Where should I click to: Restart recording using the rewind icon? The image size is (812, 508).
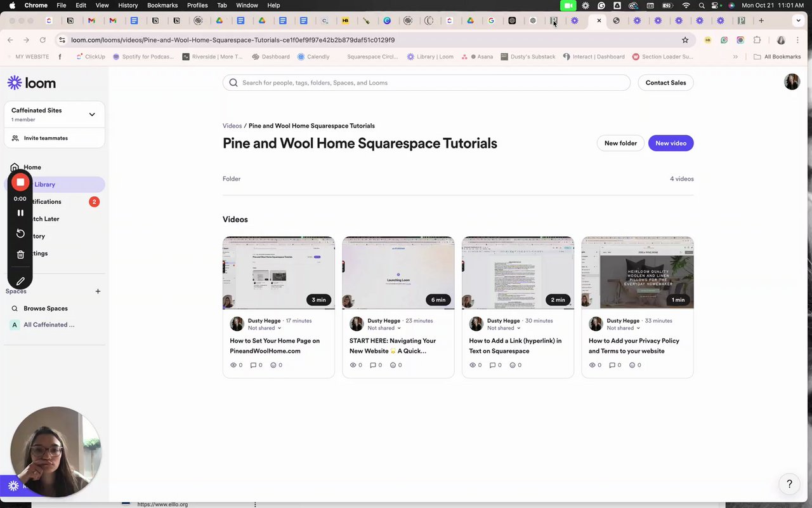tap(20, 234)
